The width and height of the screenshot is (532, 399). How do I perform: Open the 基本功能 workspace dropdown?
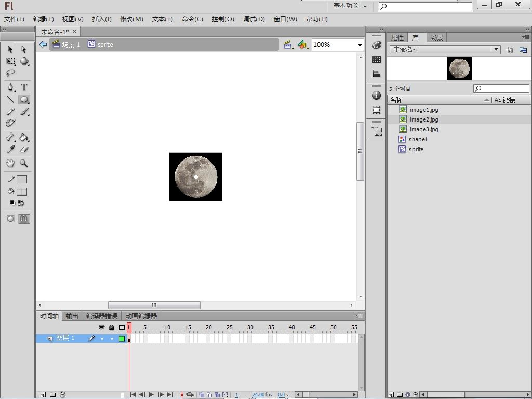350,6
